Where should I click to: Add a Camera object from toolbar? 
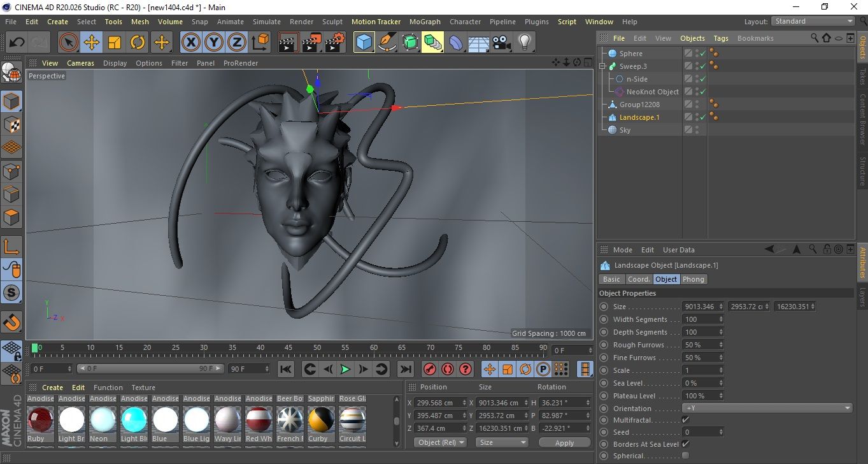[501, 43]
